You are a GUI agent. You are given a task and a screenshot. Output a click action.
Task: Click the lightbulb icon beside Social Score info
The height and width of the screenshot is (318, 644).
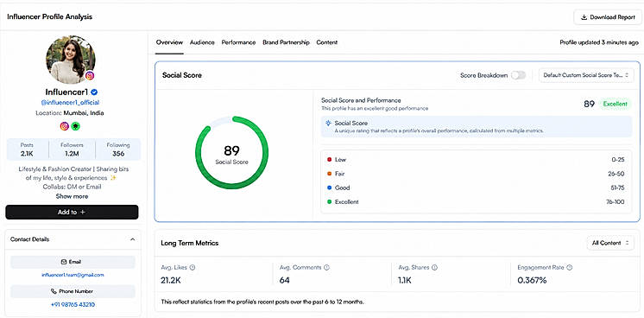(x=328, y=123)
